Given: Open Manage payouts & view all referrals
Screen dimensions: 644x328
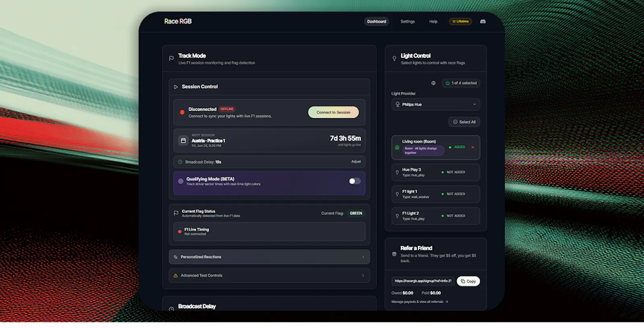Looking at the screenshot, I should pos(420,301).
